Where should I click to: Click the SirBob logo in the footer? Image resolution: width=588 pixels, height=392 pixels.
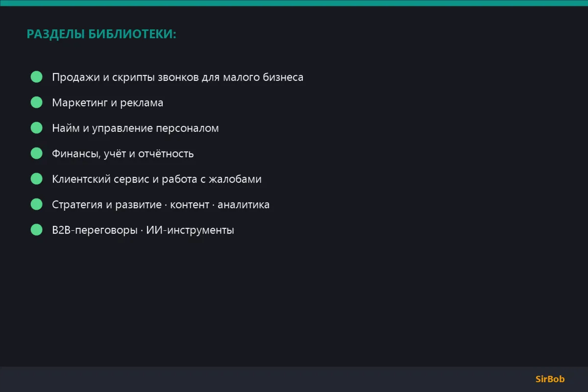point(550,379)
